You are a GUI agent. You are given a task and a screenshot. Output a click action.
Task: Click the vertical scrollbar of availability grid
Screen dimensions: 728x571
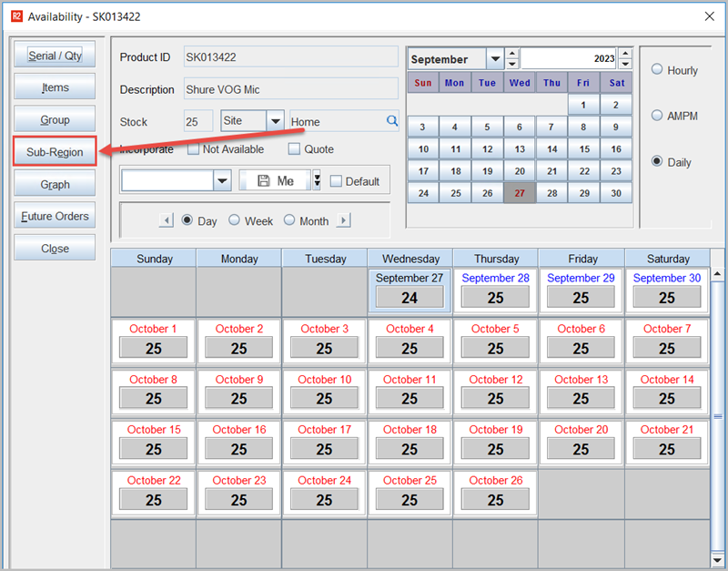(x=717, y=414)
